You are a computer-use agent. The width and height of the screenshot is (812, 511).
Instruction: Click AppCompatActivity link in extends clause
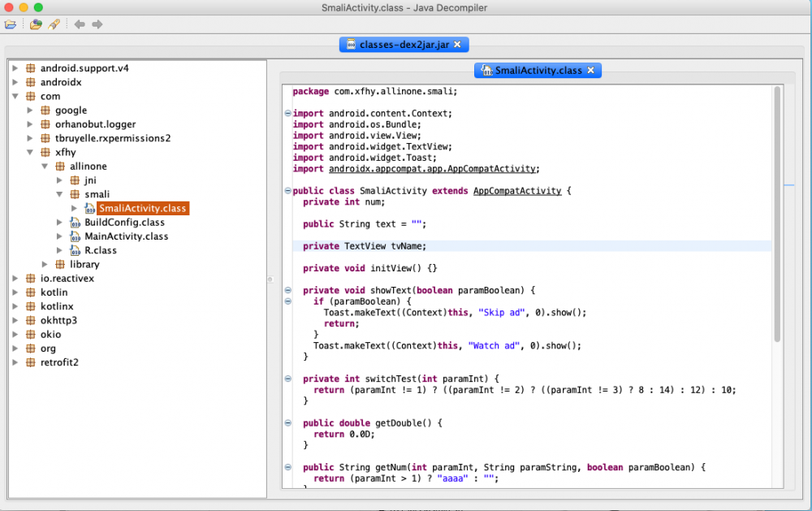(516, 191)
